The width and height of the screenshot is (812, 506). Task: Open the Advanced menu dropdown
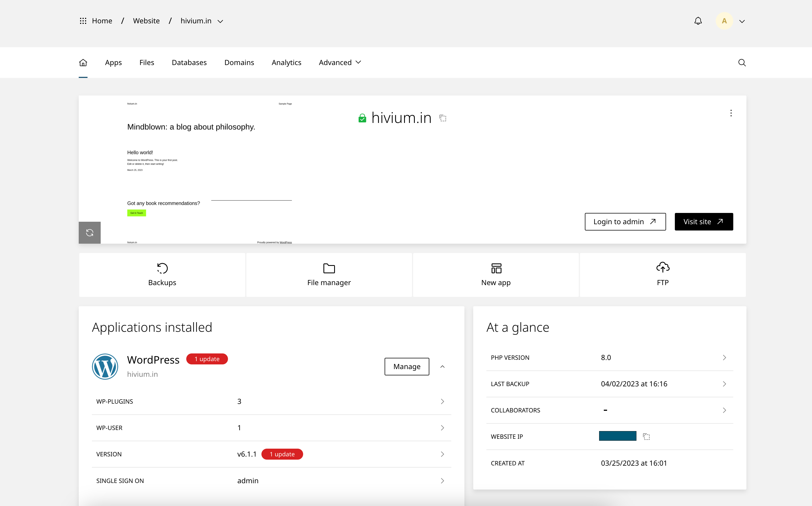point(340,63)
